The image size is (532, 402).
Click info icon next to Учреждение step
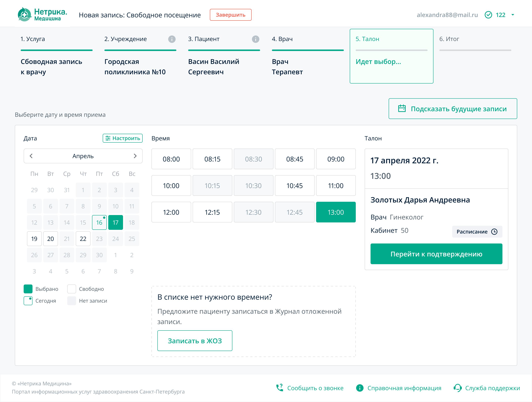(x=172, y=39)
